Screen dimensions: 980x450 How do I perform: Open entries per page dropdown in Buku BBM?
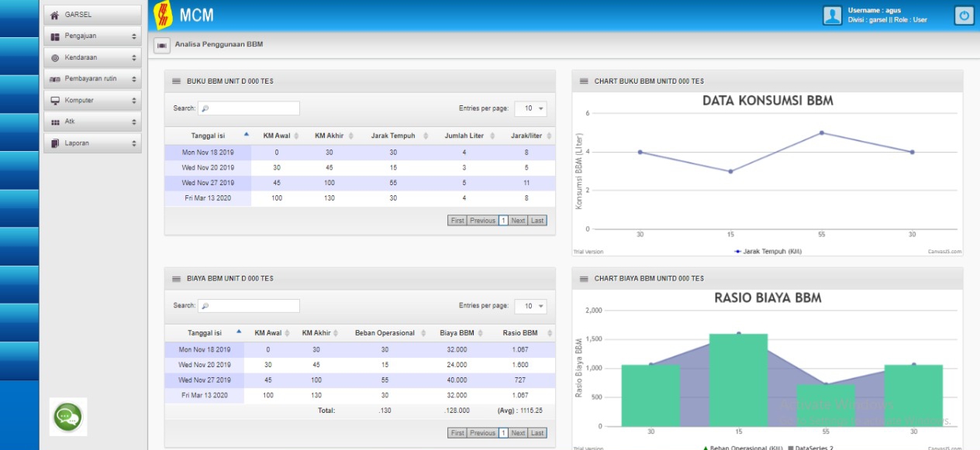click(x=530, y=108)
